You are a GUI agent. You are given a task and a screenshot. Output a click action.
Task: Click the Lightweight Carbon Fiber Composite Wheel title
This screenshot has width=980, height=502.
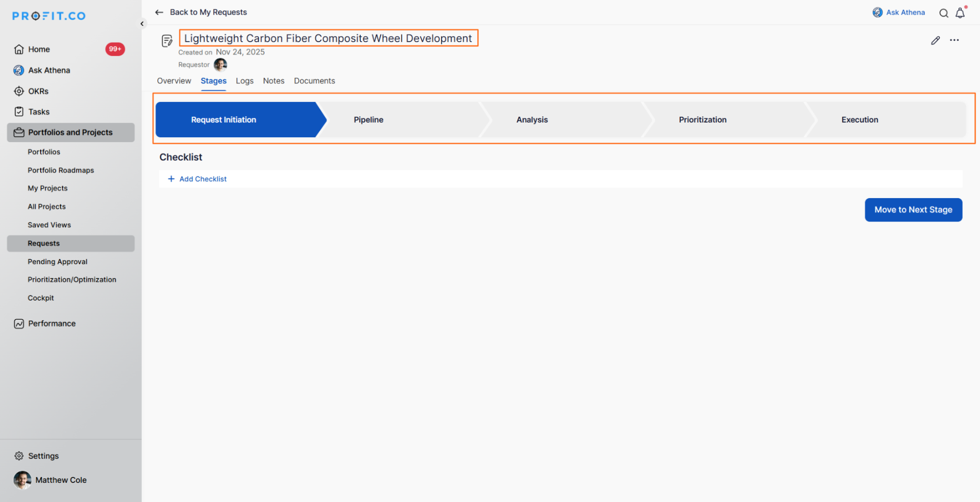(x=328, y=38)
